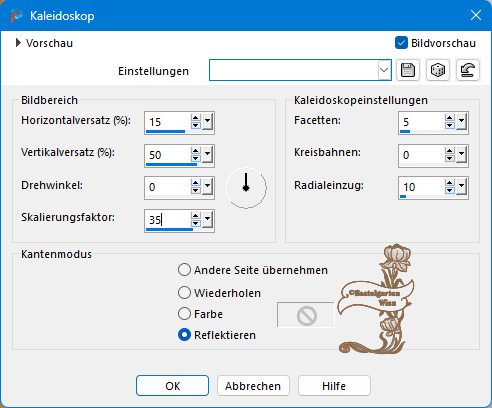The width and height of the screenshot is (492, 408).
Task: Randomize parameters with the dice icon
Action: (x=438, y=70)
